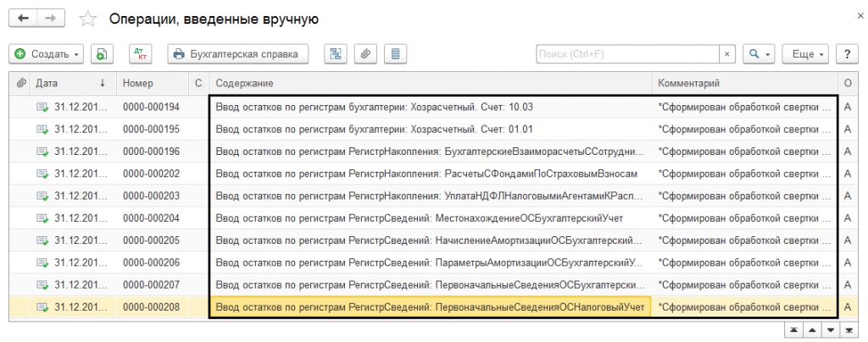Viewport: 868px width, 342px height.
Task: Click the report list icon in toolbar
Action: coord(392,54)
